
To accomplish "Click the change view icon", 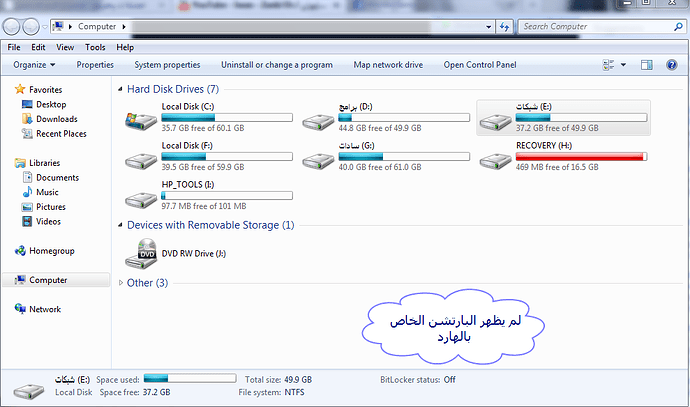I will 608,65.
